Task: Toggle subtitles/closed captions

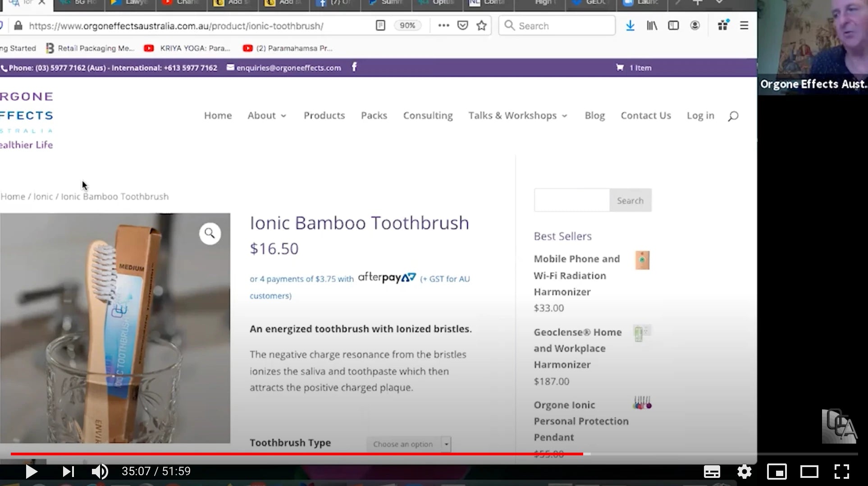Action: coord(712,472)
